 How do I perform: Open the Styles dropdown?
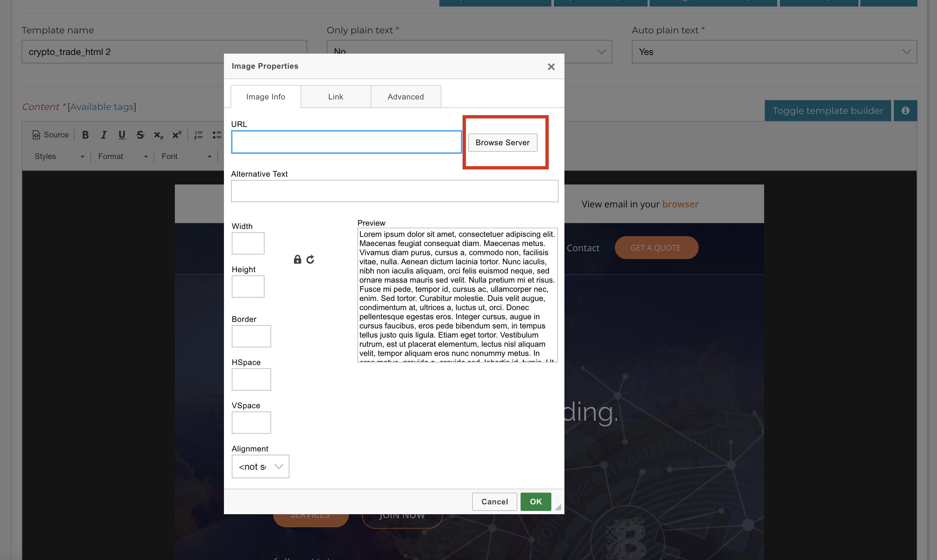click(x=59, y=156)
